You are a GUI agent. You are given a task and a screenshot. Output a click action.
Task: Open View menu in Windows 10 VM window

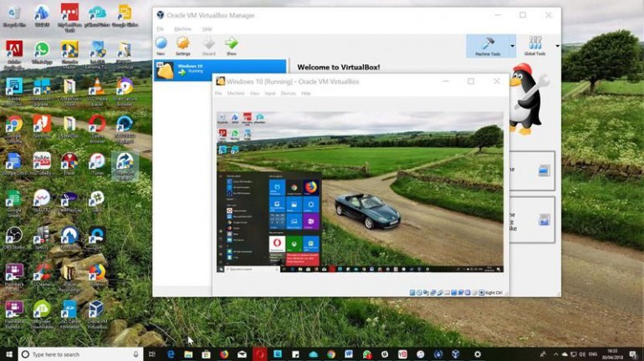click(254, 94)
